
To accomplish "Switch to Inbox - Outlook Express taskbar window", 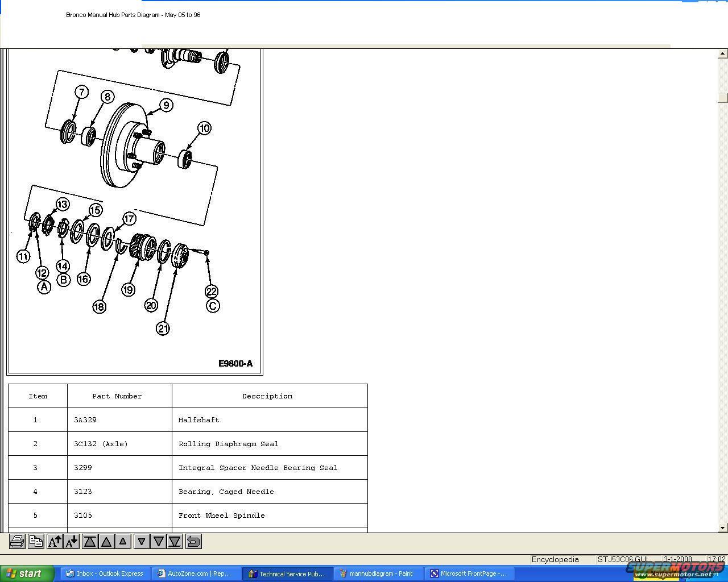I will coord(105,573).
